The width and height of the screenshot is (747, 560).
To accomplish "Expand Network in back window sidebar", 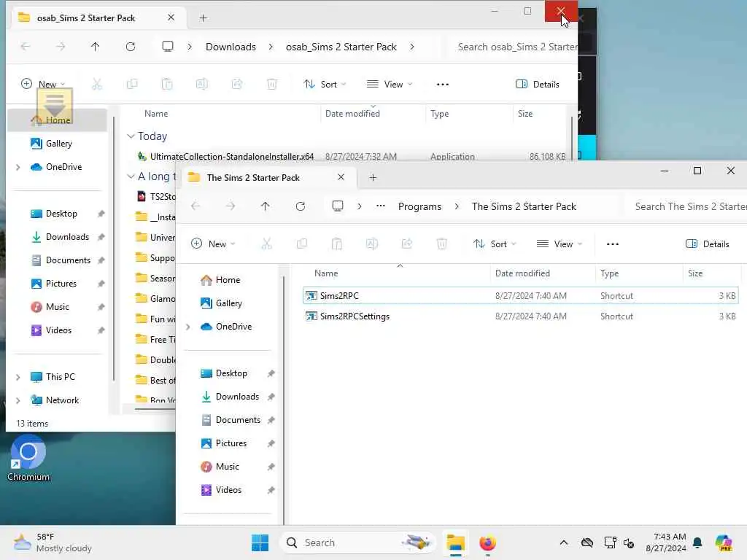I will pos(18,400).
